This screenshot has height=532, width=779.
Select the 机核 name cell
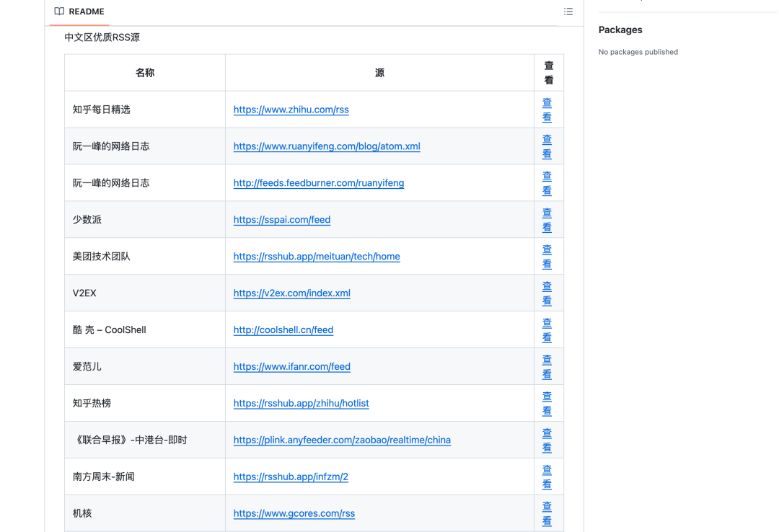[x=145, y=514]
